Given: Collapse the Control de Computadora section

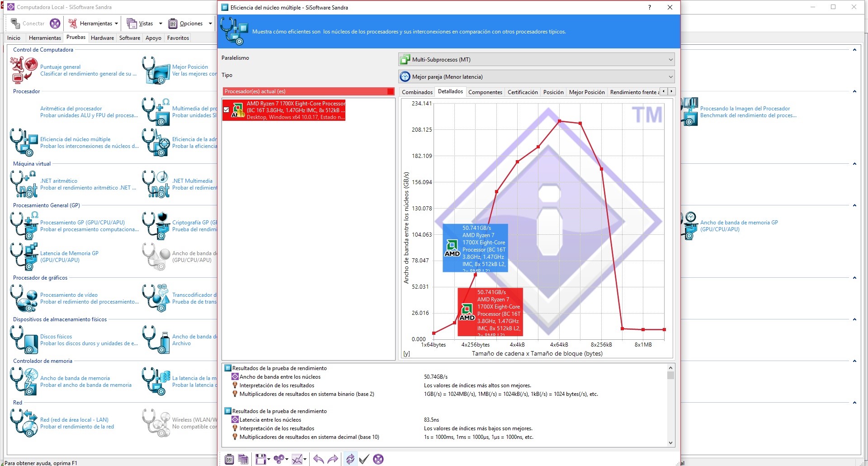Looking at the screenshot, I should click(x=854, y=50).
